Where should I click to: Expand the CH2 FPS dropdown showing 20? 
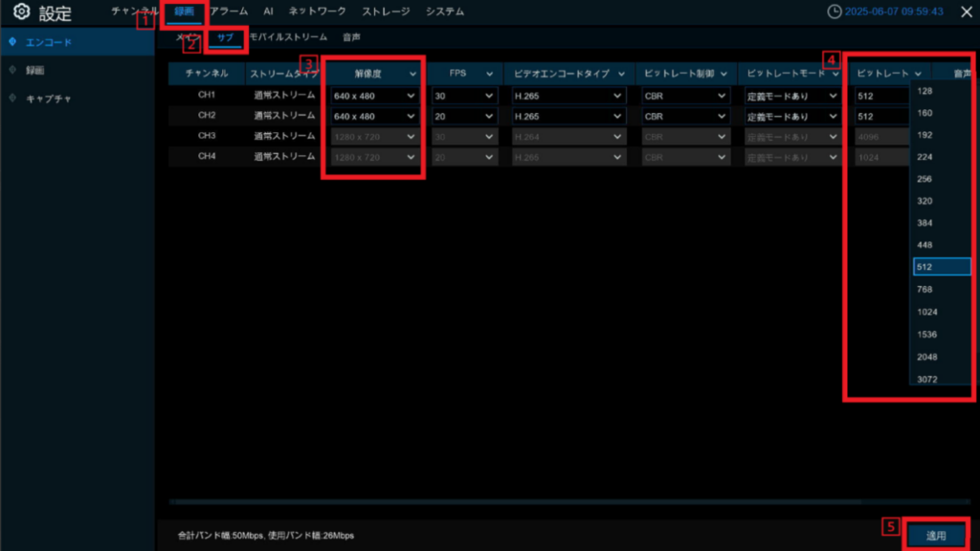(x=464, y=116)
